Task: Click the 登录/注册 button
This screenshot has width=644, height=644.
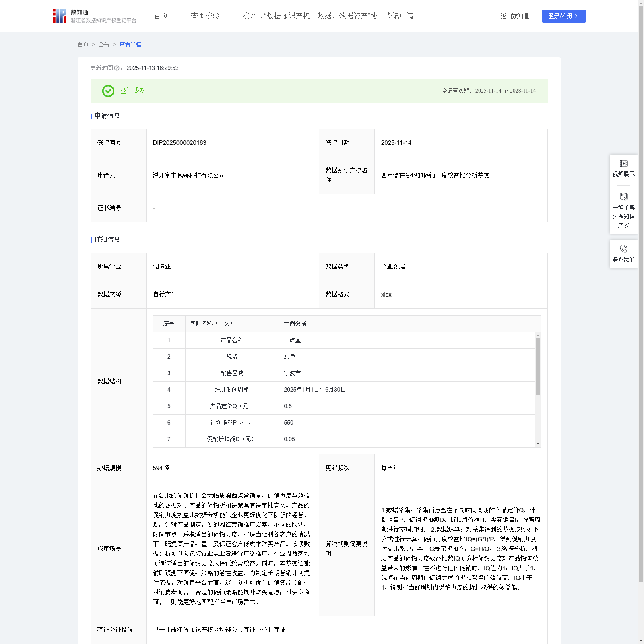Action: (563, 16)
